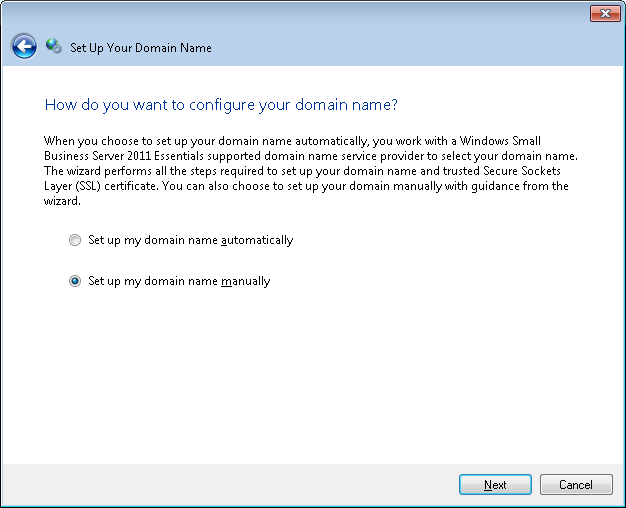Click 'Windows Small' at the end of the first paragraph line
This screenshot has height=508, width=626.
coord(500,141)
